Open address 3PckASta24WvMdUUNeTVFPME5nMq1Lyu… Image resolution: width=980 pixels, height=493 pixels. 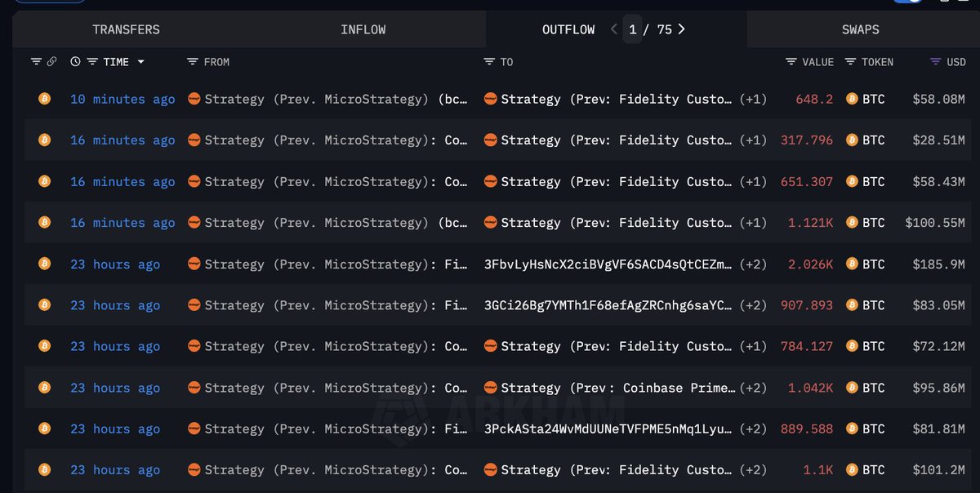[x=608, y=429]
